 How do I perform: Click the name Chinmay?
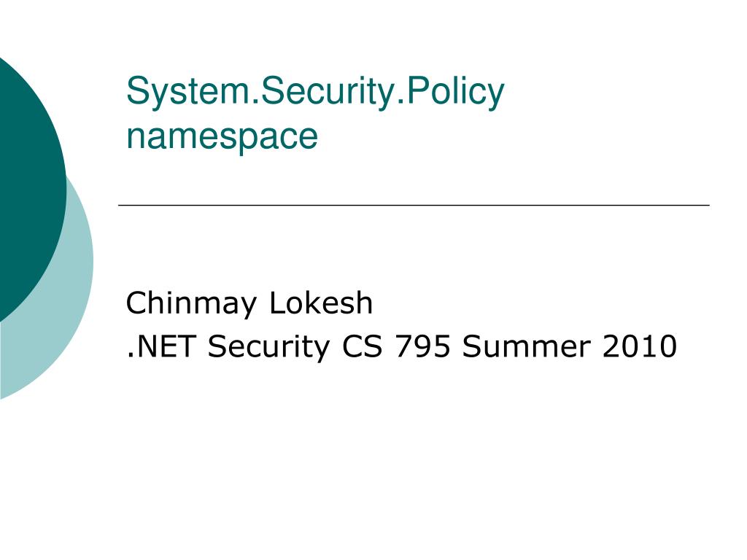192,304
